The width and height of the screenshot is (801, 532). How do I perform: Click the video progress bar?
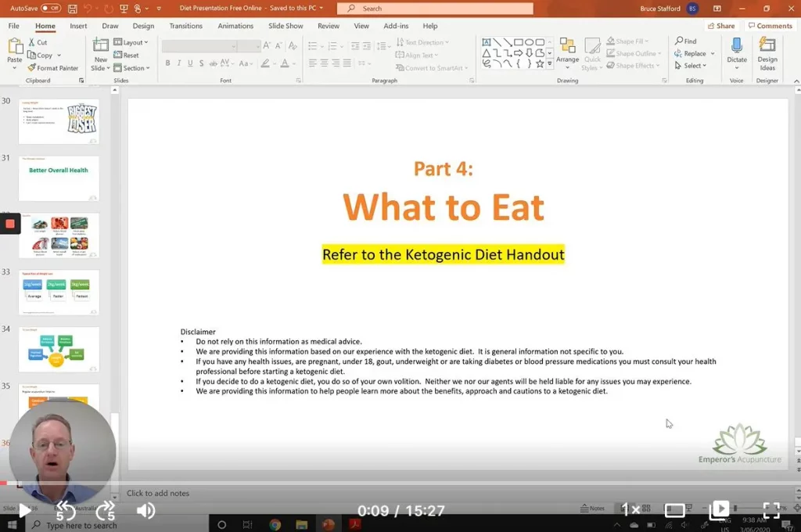400,483
